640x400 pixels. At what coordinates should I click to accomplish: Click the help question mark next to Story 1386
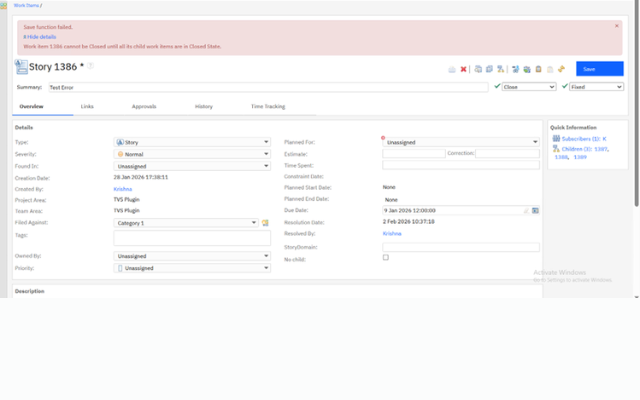coord(91,66)
